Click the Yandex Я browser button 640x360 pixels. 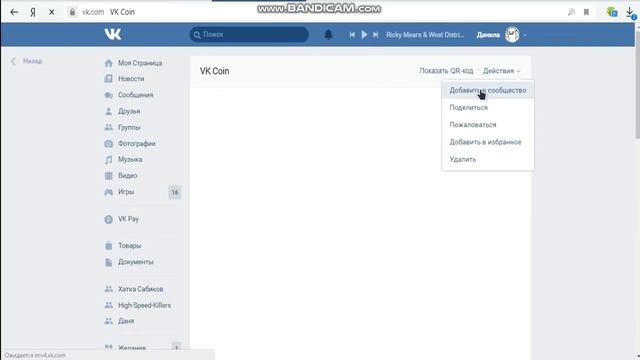tap(33, 12)
